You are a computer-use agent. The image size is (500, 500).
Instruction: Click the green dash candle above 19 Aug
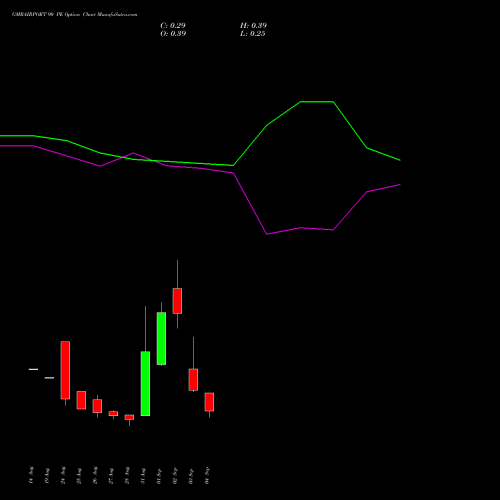coord(49,378)
